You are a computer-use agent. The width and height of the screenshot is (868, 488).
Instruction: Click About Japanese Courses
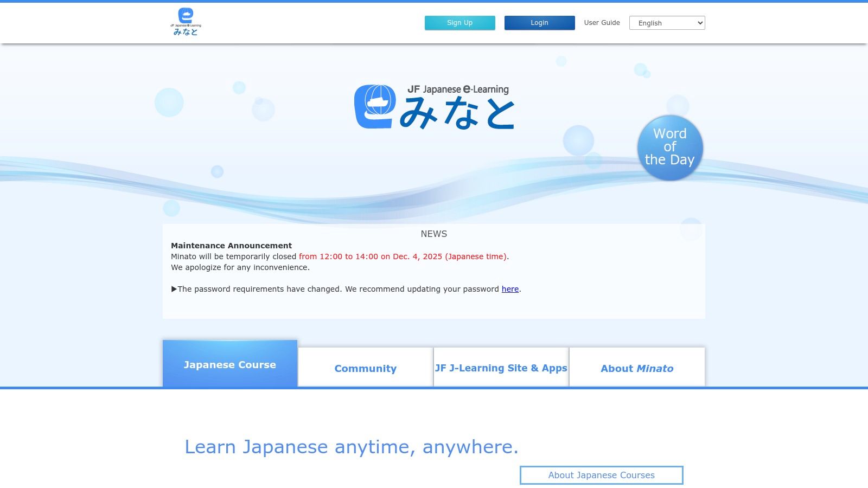point(601,475)
